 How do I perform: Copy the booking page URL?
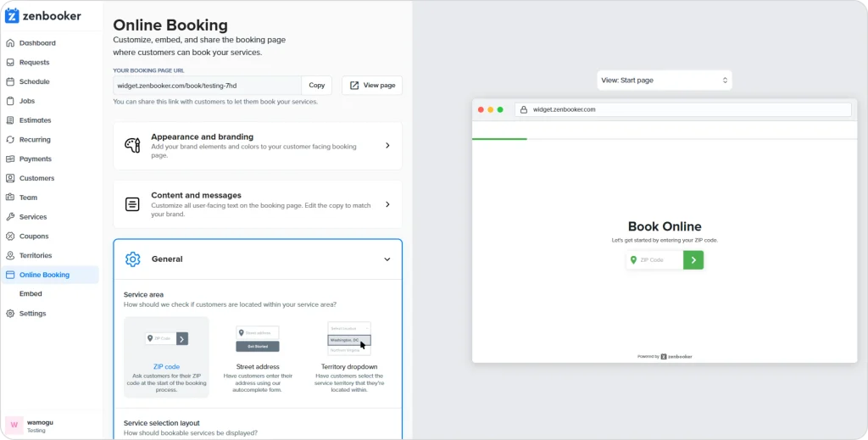tap(317, 86)
